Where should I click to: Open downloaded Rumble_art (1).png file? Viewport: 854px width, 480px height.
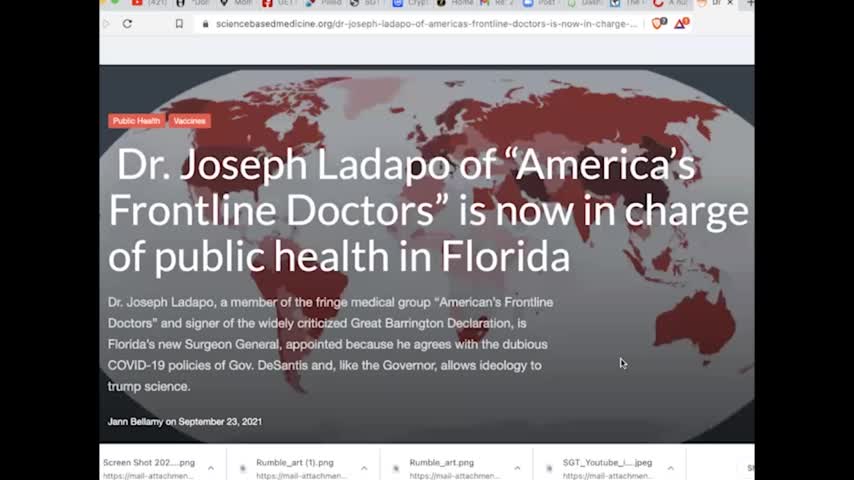tap(295, 463)
